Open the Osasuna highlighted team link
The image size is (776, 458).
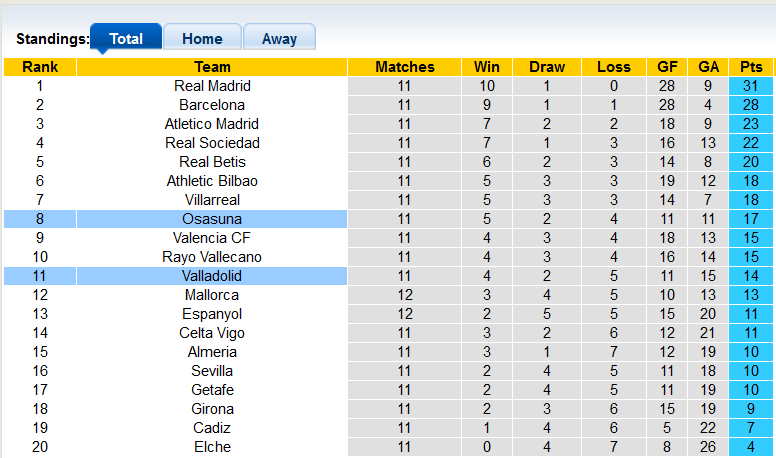click(212, 219)
